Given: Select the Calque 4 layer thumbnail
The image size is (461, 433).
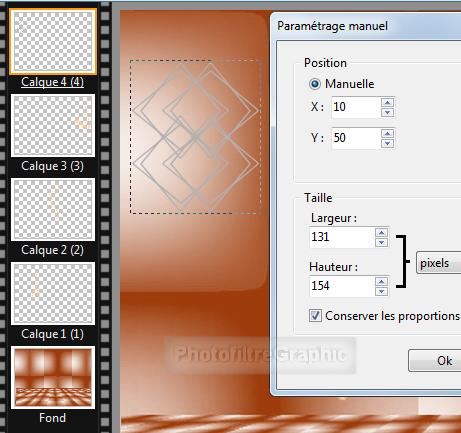Looking at the screenshot, I should click(x=53, y=41).
